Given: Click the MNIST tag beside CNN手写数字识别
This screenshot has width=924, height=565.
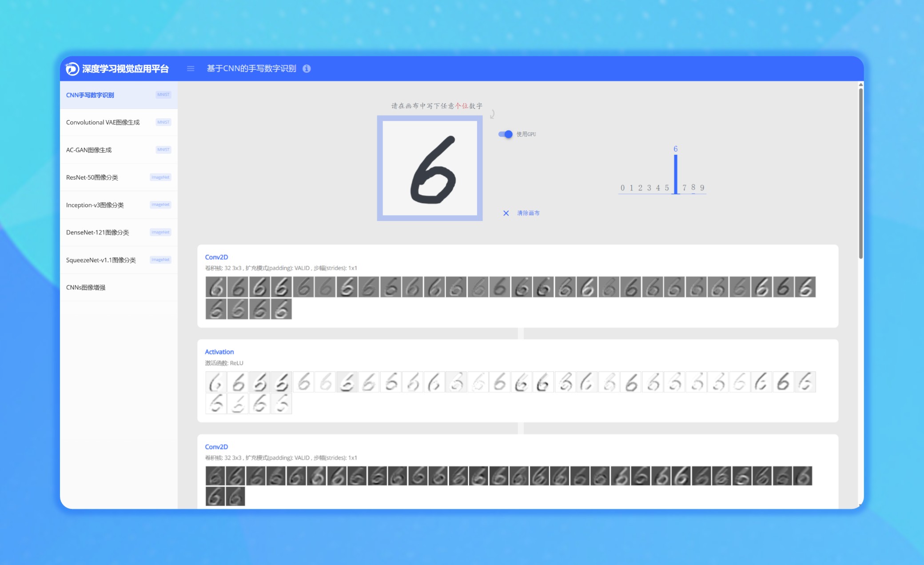Looking at the screenshot, I should [163, 95].
